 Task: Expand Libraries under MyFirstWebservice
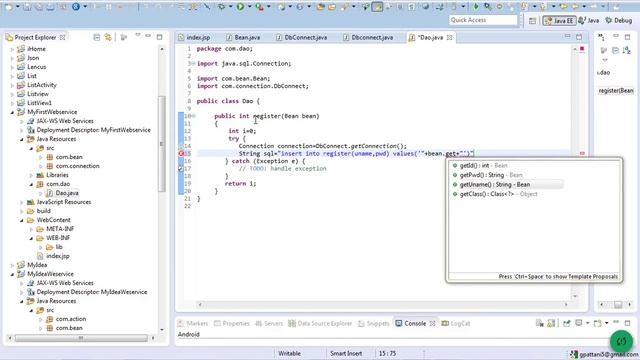31,175
